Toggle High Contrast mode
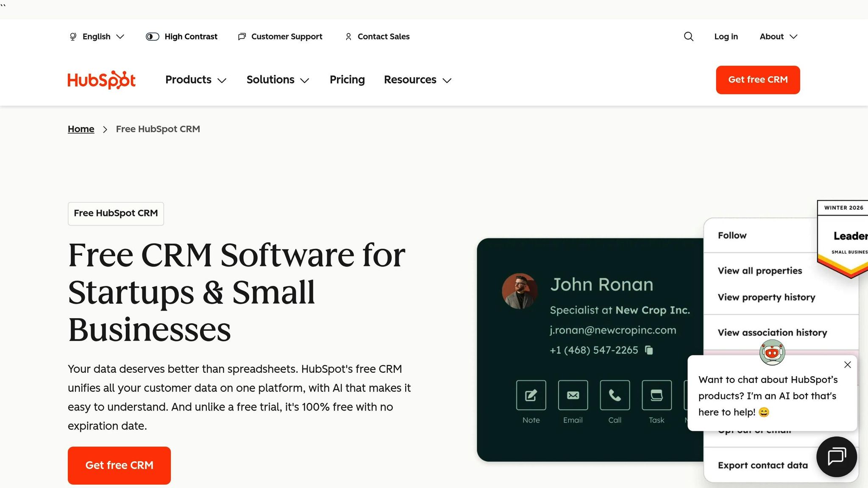This screenshot has height=488, width=868. (x=181, y=36)
